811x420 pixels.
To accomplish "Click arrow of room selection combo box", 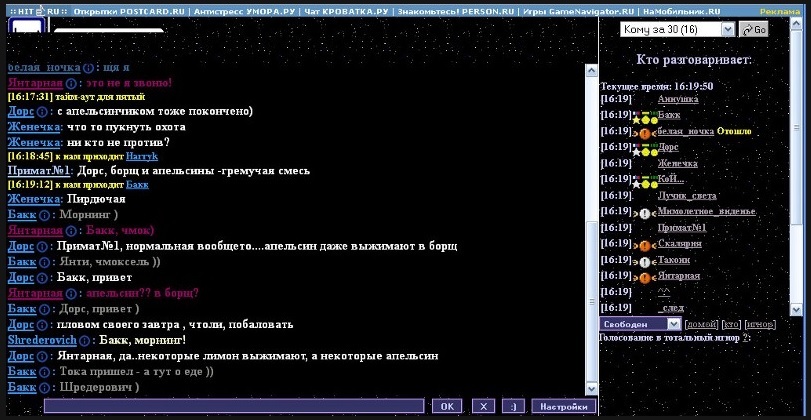I will 728,29.
